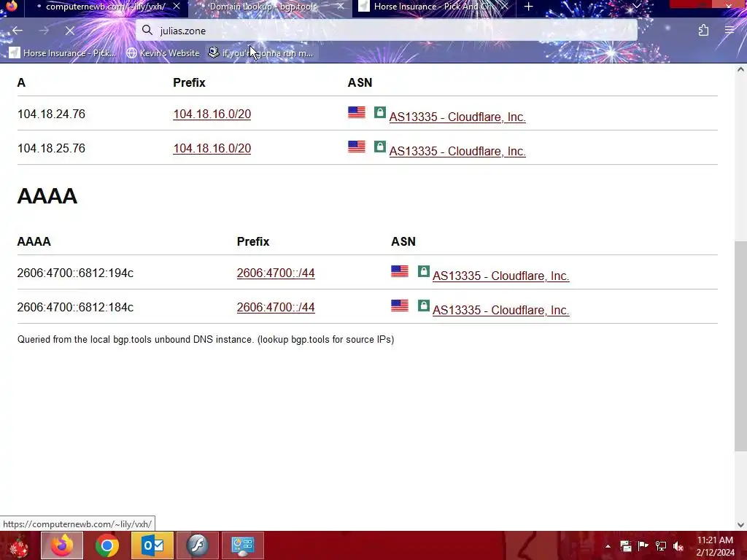Click the scrollbar down arrow
This screenshot has width=747, height=560.
(x=740, y=525)
